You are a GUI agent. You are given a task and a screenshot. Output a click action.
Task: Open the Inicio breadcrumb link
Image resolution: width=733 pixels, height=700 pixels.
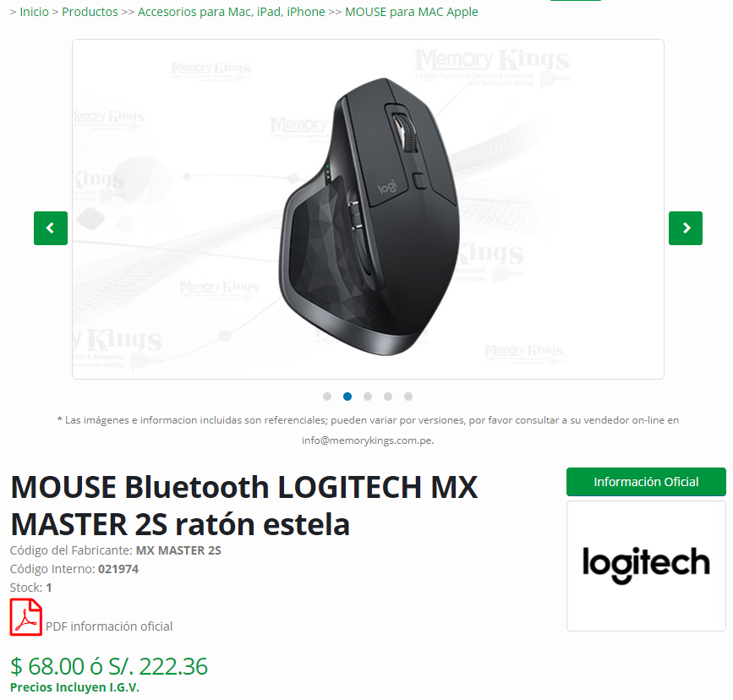tap(34, 12)
